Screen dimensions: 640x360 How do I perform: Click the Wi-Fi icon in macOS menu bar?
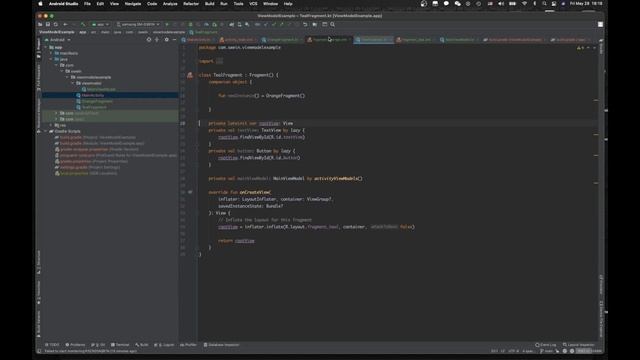pos(524,4)
